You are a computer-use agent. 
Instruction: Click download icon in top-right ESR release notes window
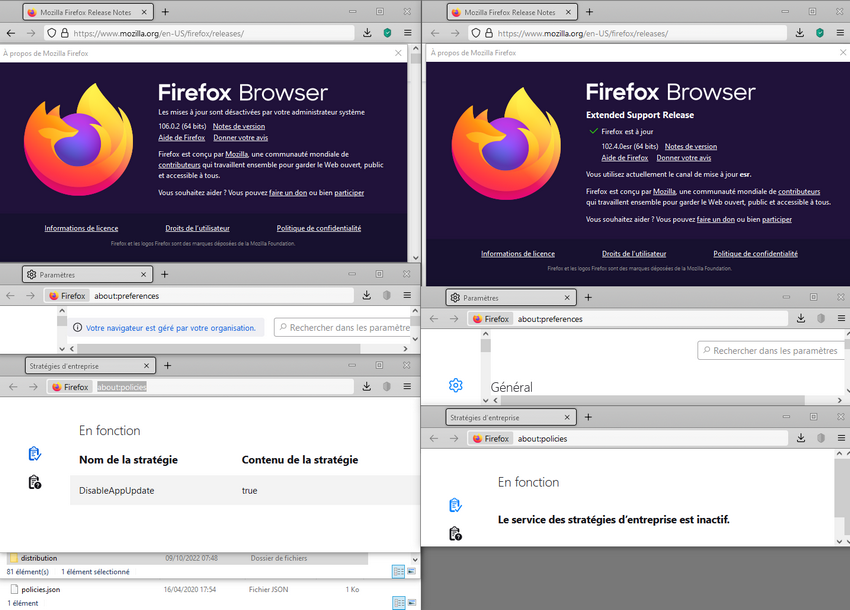tap(800, 33)
